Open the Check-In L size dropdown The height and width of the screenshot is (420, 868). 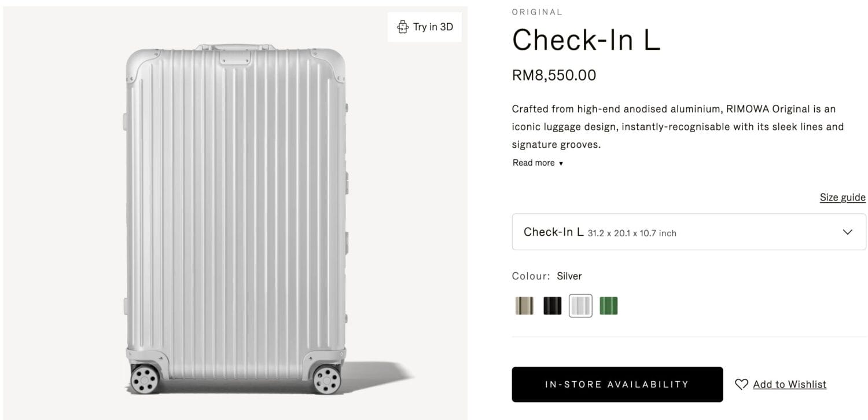(x=689, y=232)
